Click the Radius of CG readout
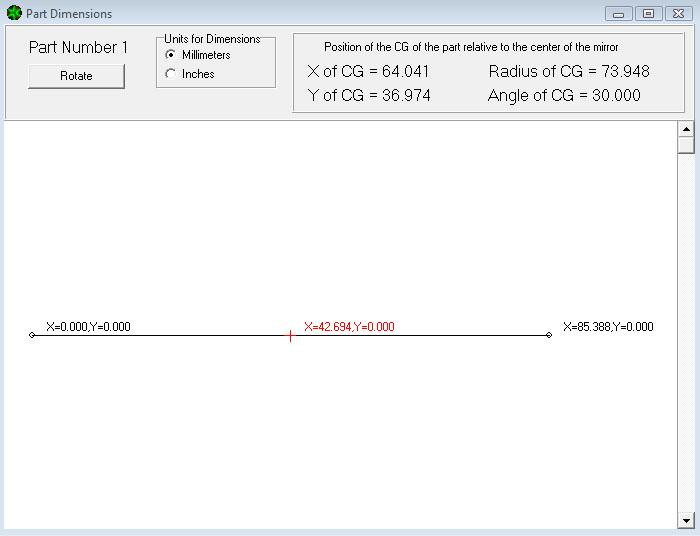This screenshot has height=536, width=700. [568, 71]
